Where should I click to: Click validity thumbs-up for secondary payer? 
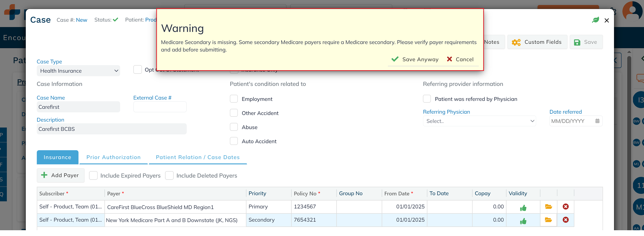pos(523,221)
